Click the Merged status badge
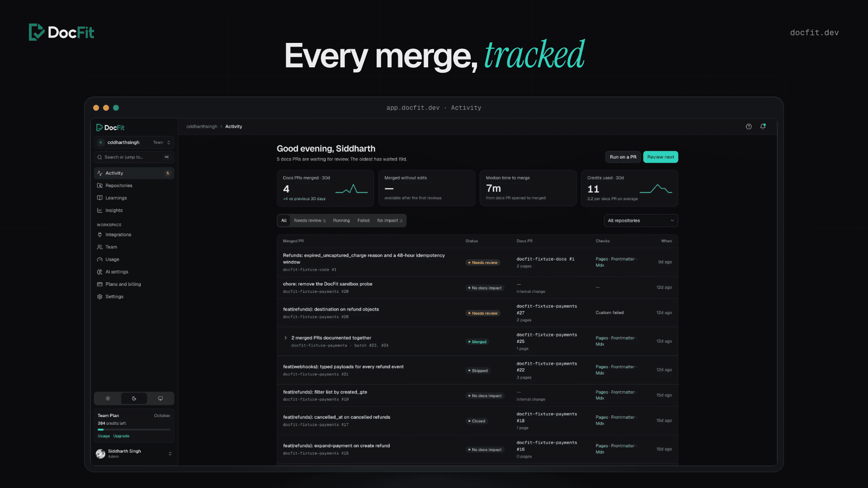The image size is (868, 488). (477, 342)
